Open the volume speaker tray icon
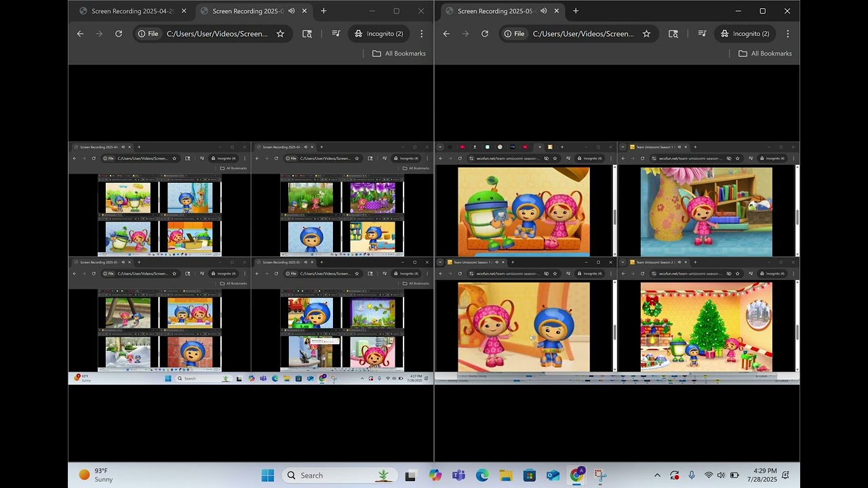 (x=721, y=475)
